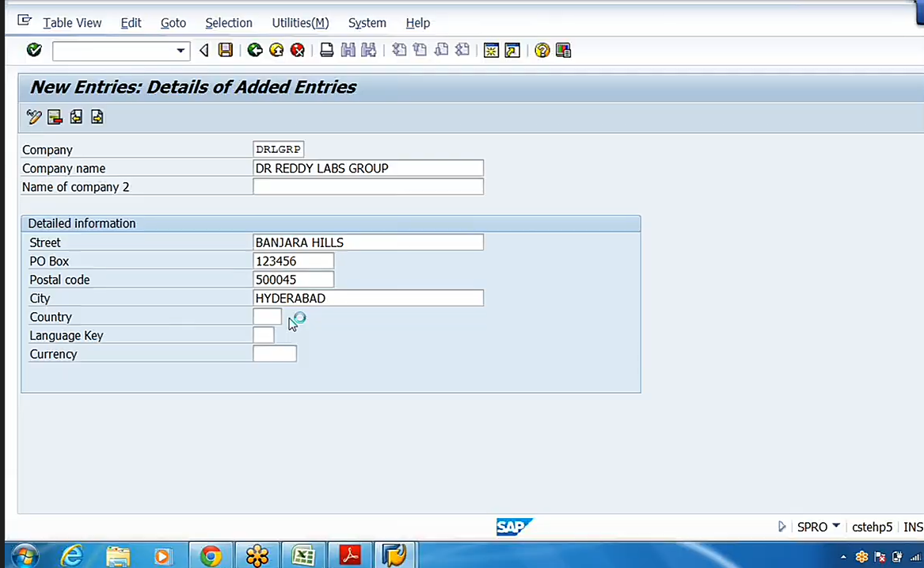Open the Utilities(M) menu
Image resolution: width=924 pixels, height=568 pixels.
(301, 23)
